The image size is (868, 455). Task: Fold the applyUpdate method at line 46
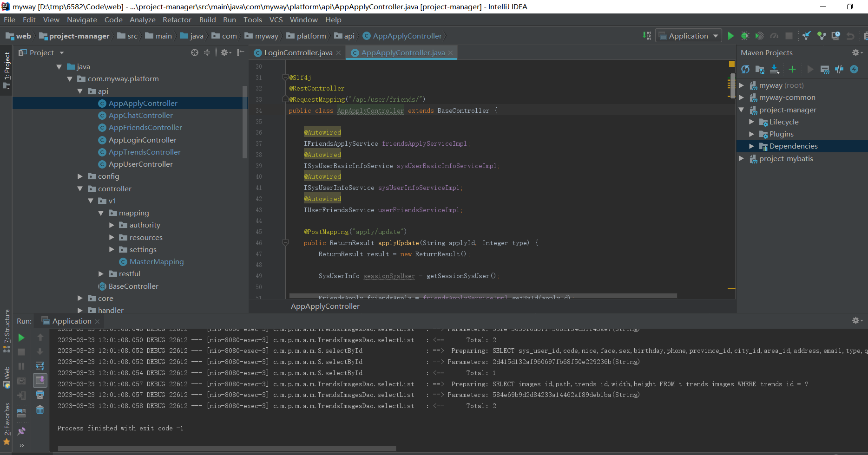(285, 243)
